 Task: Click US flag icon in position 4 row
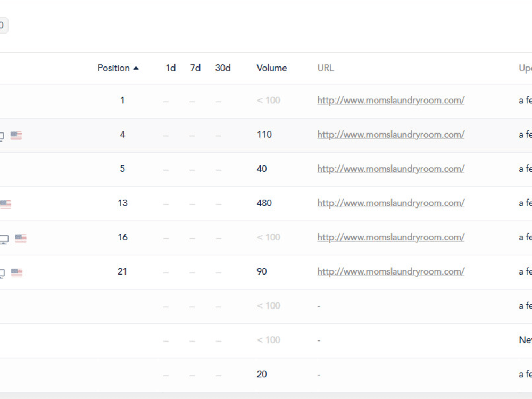point(16,136)
